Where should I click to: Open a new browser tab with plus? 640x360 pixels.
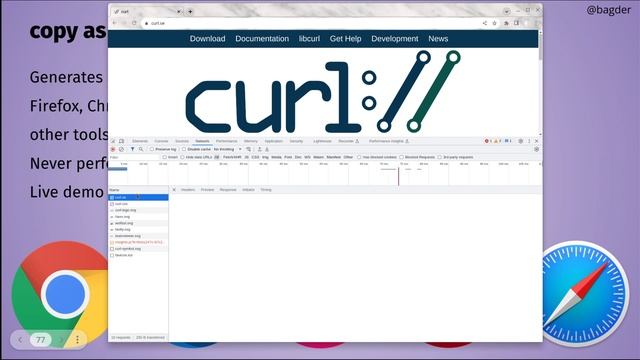pyautogui.click(x=190, y=12)
